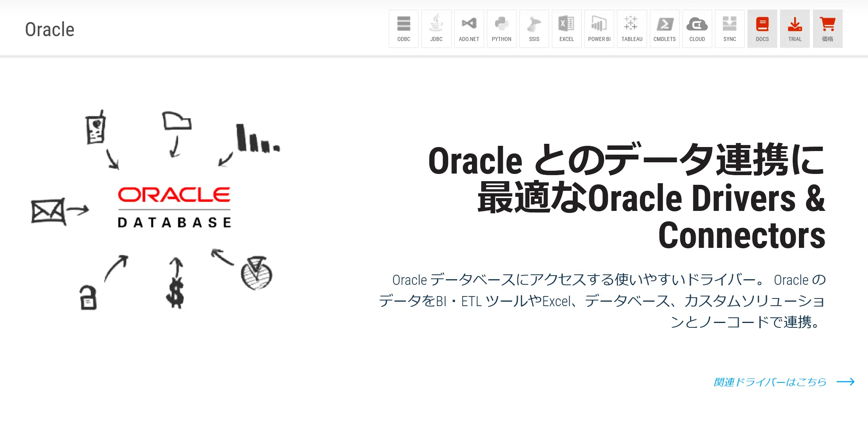
Task: Click the Oracle データベース description paragraph
Action: pyautogui.click(x=602, y=301)
